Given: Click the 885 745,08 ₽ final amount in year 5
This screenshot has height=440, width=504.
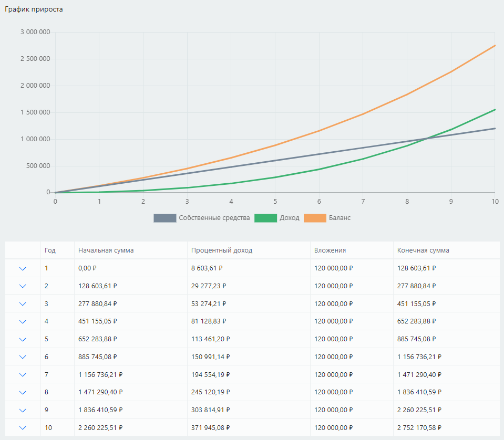Looking at the screenshot, I should (x=417, y=339).
